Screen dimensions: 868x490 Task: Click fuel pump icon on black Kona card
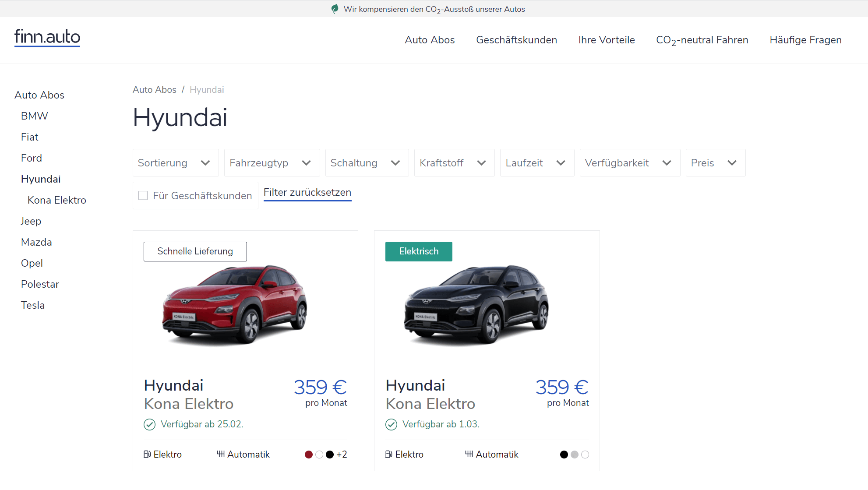tap(389, 455)
